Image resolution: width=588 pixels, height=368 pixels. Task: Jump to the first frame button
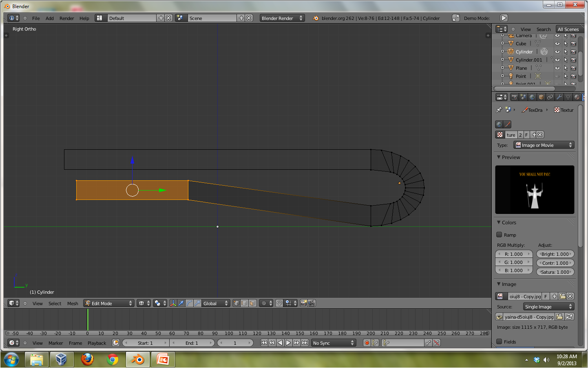point(264,343)
